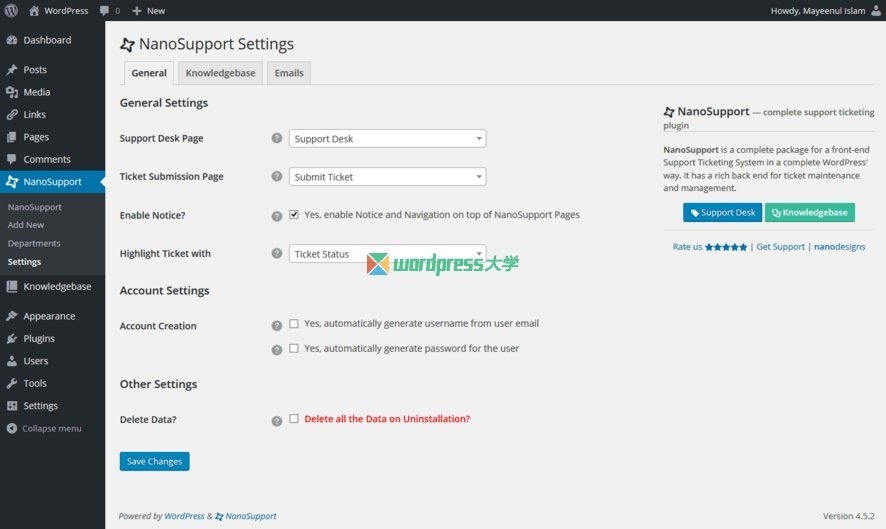
Task: Click help icon for Enable Notice
Action: tap(276, 216)
